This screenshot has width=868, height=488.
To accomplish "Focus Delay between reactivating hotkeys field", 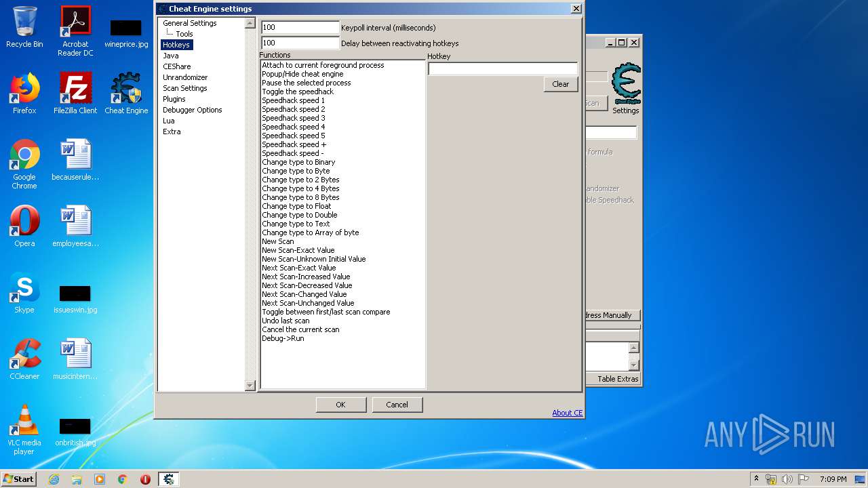I will (x=300, y=43).
